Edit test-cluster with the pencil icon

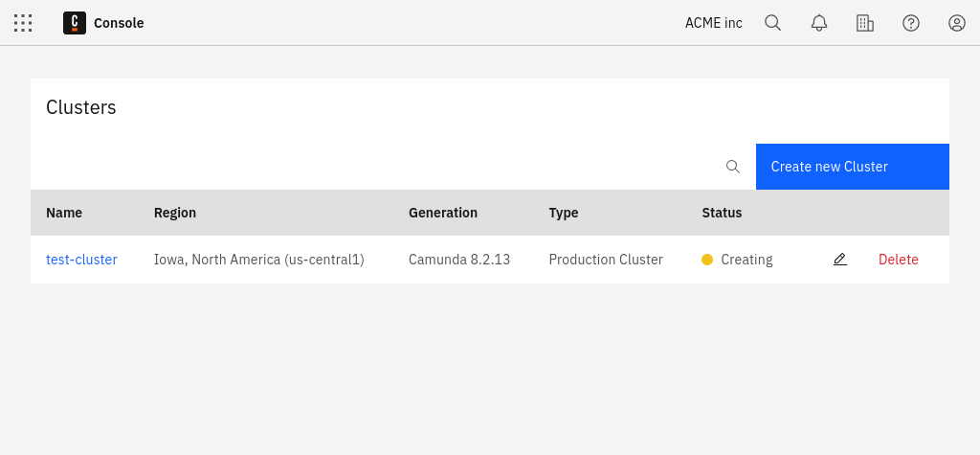(x=840, y=259)
